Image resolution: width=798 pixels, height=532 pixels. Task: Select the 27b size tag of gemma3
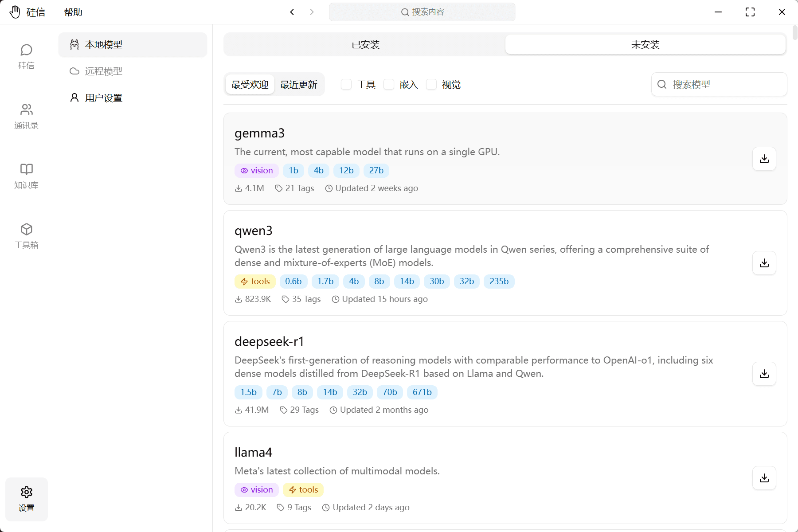376,171
